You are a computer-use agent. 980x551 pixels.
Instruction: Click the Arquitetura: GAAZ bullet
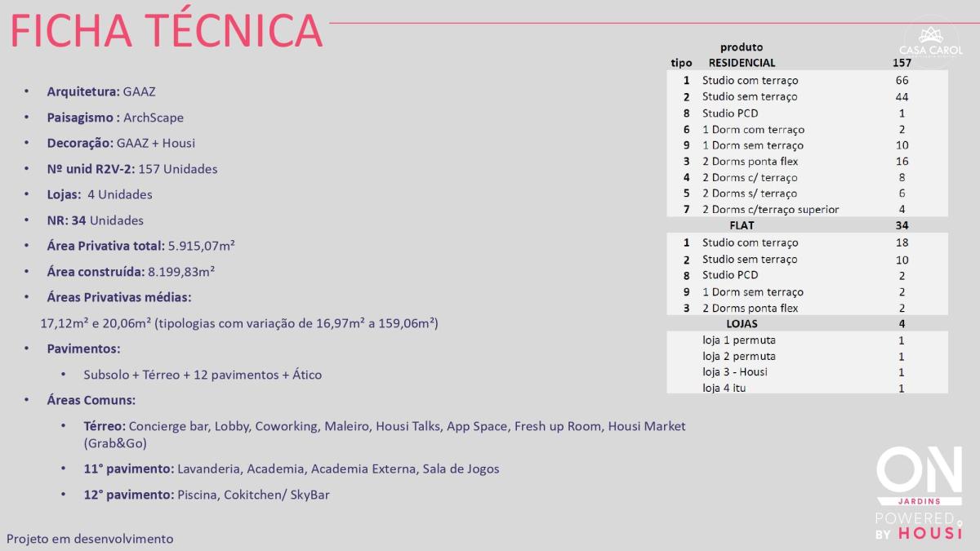pos(101,91)
